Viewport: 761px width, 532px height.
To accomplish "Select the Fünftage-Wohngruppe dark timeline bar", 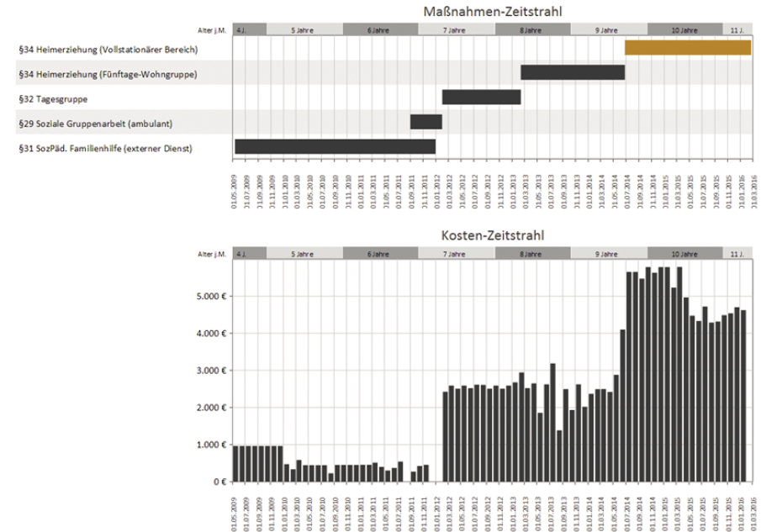I will pos(572,72).
